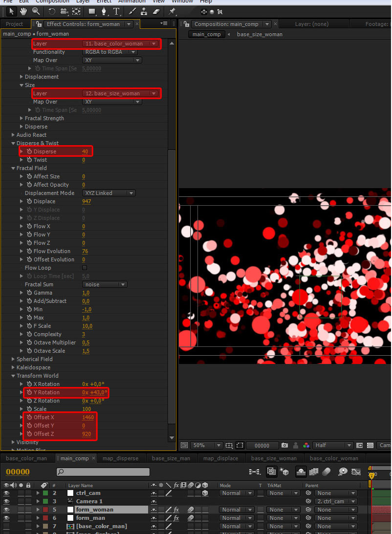The height and width of the screenshot is (534, 392).
Task: Toggle visibility of the form_woman layer
Action: click(x=6, y=510)
